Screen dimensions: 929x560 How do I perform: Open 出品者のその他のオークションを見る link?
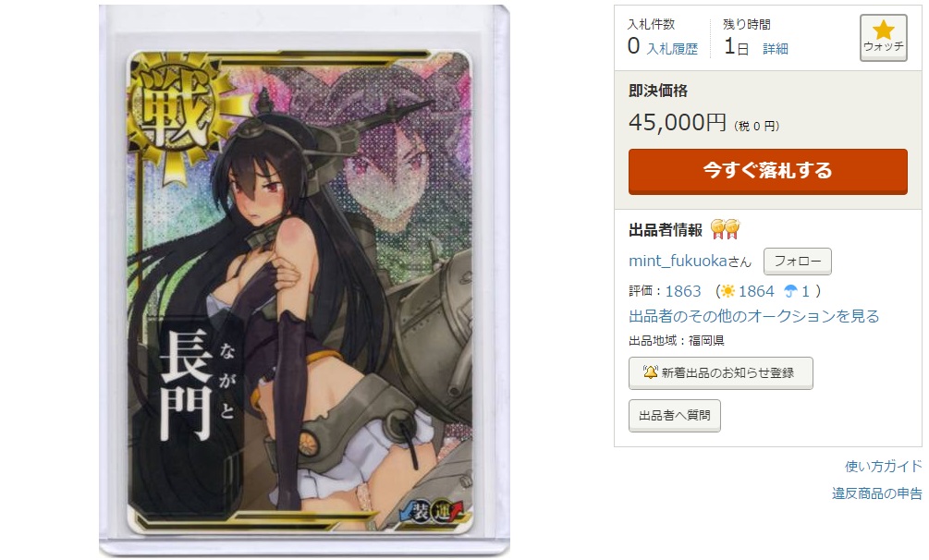click(753, 316)
